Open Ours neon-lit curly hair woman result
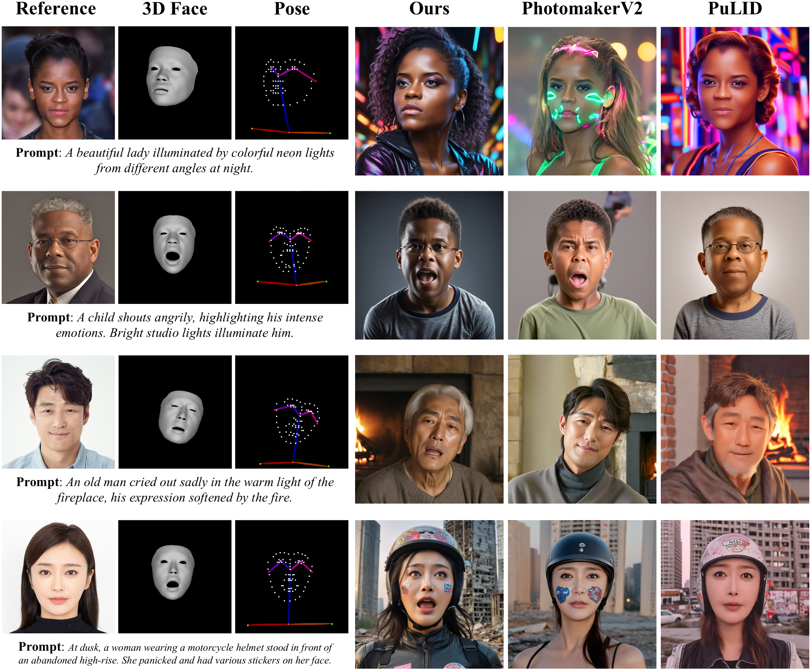Viewport: 812px width, 671px height. 429,101
